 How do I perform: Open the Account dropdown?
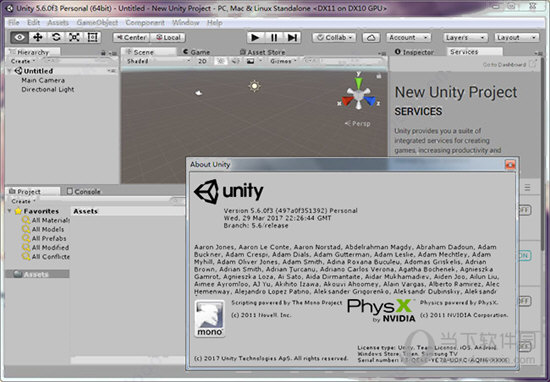point(409,38)
